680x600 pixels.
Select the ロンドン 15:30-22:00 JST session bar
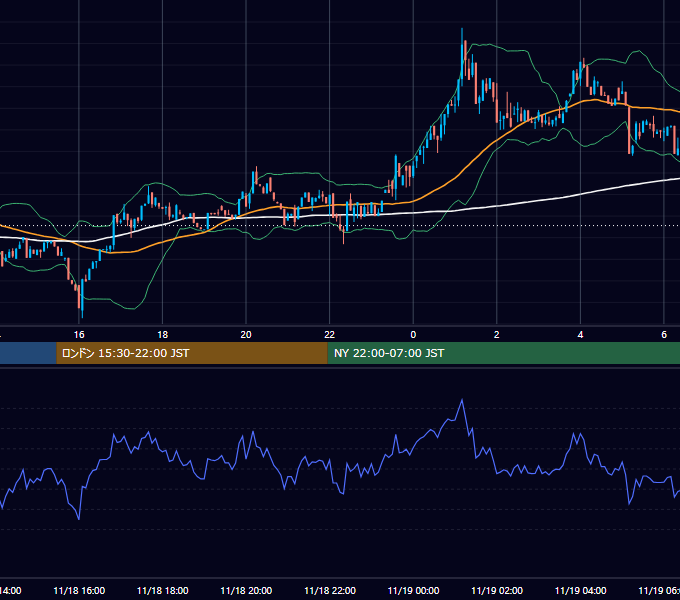192,353
